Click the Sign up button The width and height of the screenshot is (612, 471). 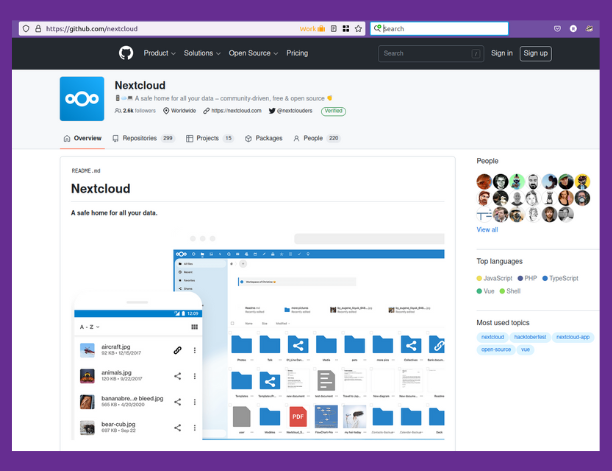pyautogui.click(x=536, y=53)
